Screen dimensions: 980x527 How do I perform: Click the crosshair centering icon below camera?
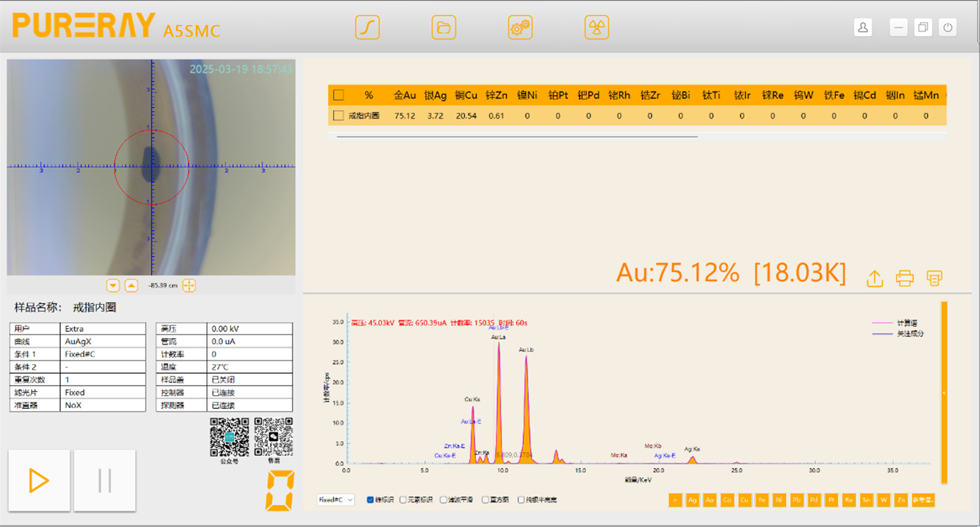(189, 286)
